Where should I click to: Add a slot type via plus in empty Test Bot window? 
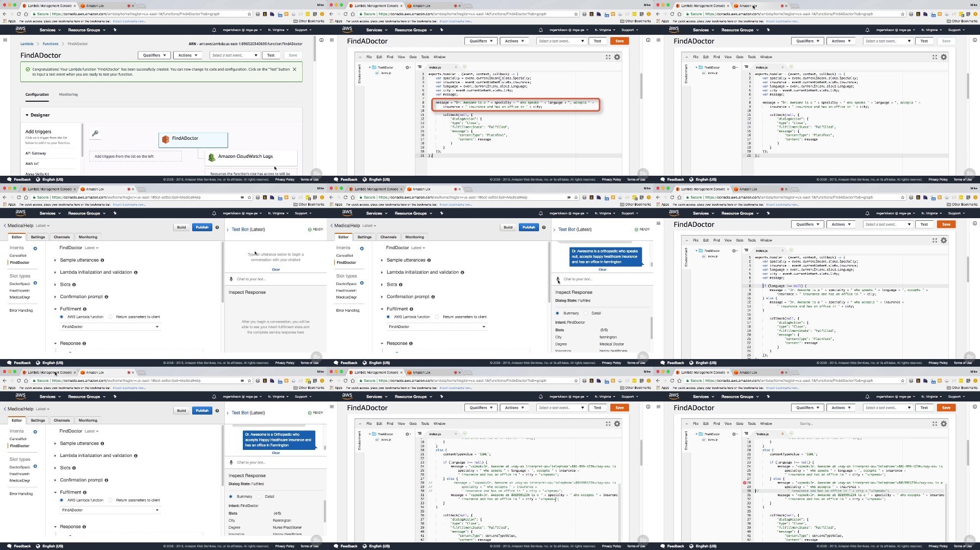(x=35, y=283)
